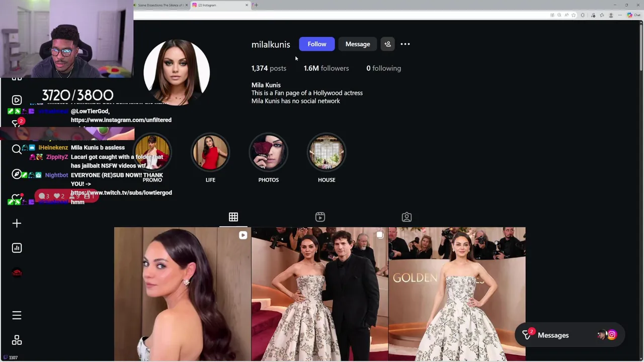The height and width of the screenshot is (362, 644).
Task: Open the LIFE story highlight
Action: [210, 152]
